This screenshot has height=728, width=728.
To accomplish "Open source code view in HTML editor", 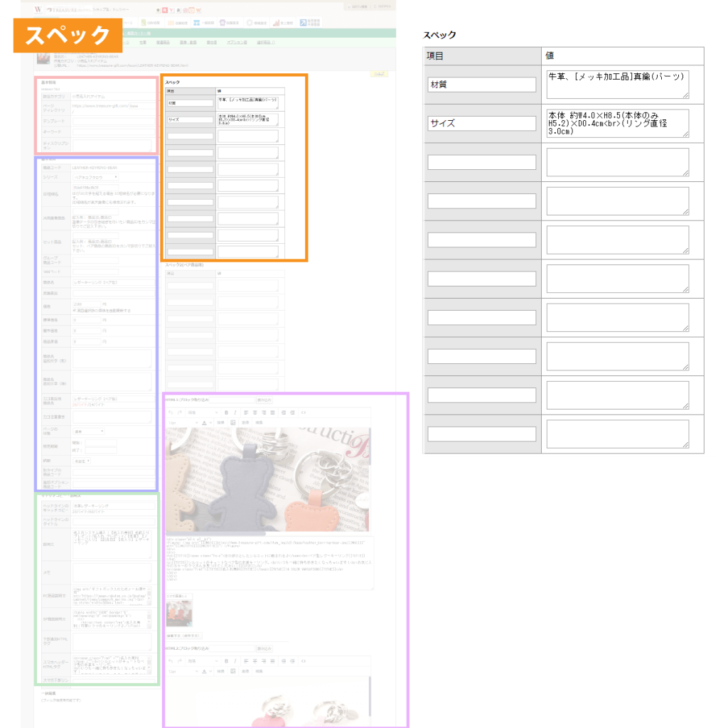I will tap(304, 412).
